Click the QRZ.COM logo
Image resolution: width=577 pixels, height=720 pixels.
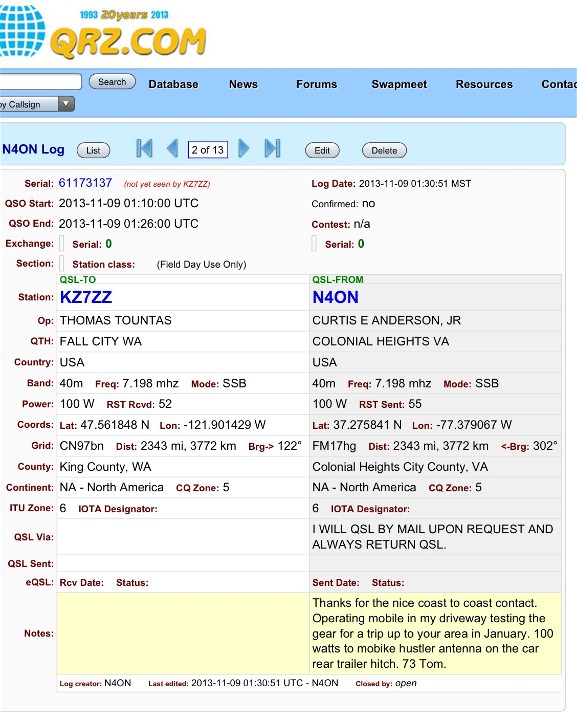(128, 42)
